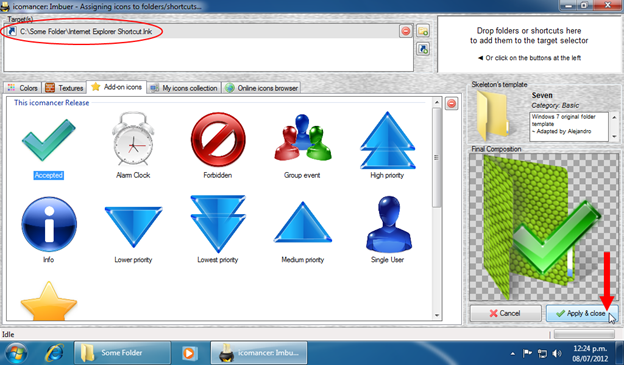Switch to the Colors tab
Viewport: 624px width, 365px height.
click(x=23, y=88)
